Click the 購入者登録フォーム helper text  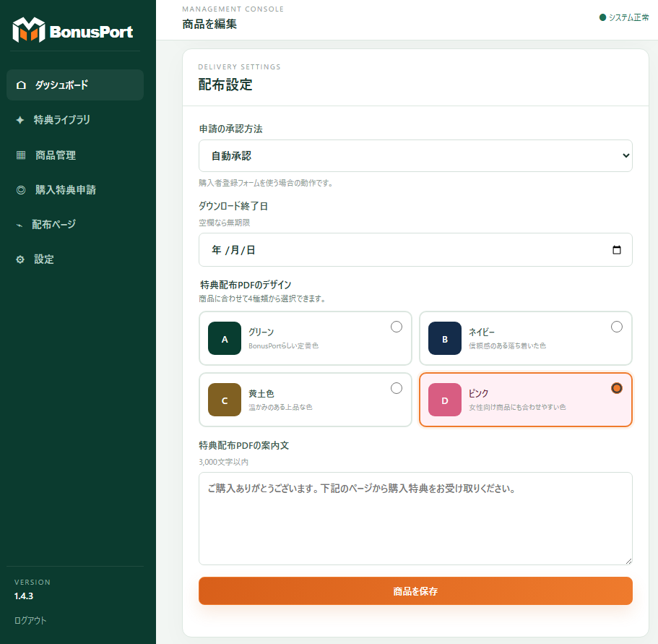266,183
